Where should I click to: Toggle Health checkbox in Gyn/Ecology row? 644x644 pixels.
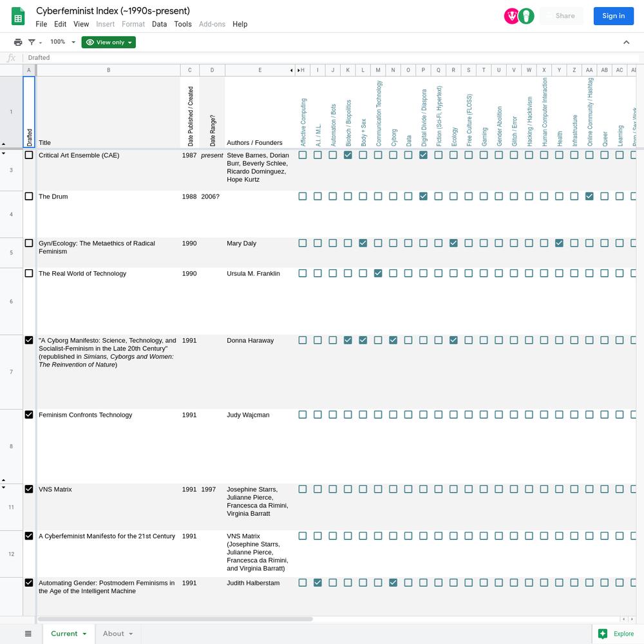pyautogui.click(x=559, y=243)
